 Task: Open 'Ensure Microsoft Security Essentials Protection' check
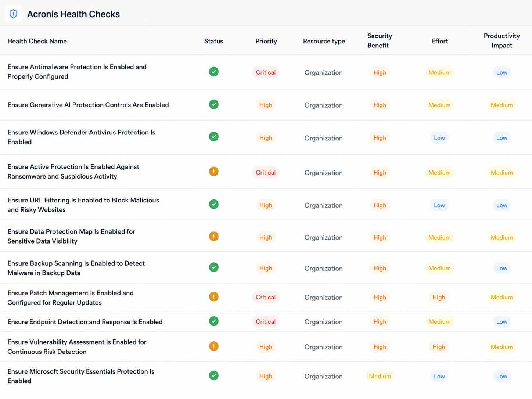81,376
